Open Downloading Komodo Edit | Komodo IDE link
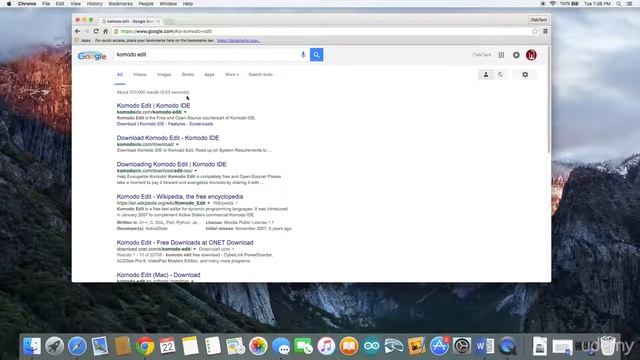Image resolution: width=640 pixels, height=360 pixels. [171, 164]
